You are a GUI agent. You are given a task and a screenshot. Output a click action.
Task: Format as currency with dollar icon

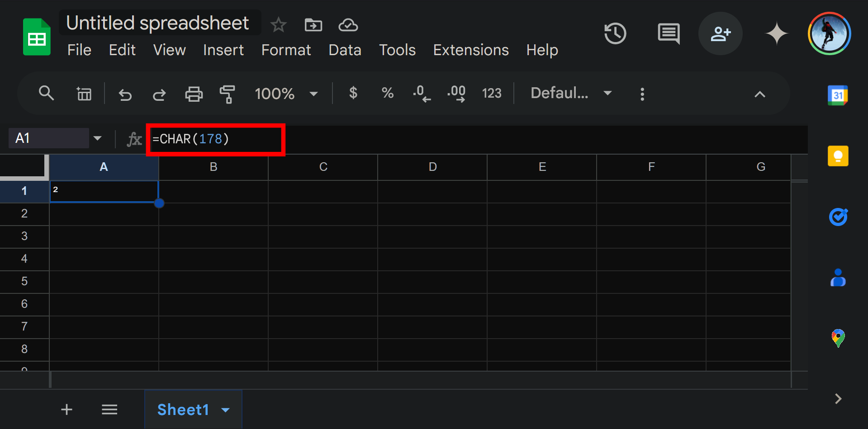coord(353,93)
